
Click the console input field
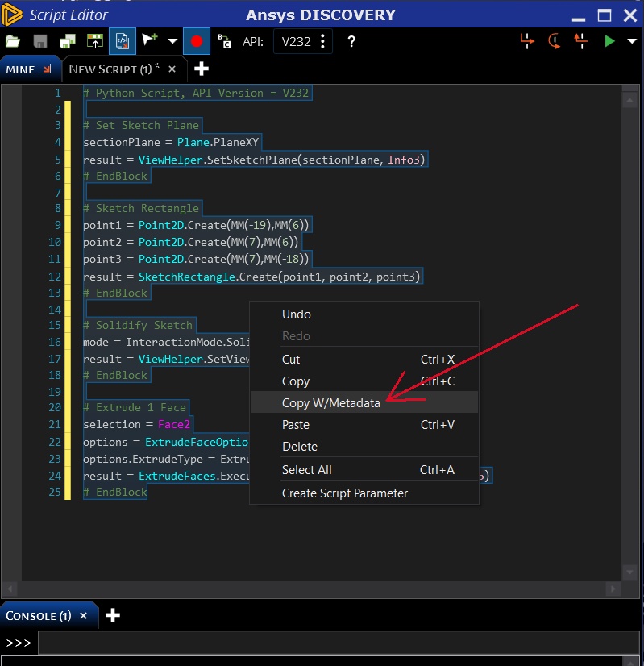(339, 643)
